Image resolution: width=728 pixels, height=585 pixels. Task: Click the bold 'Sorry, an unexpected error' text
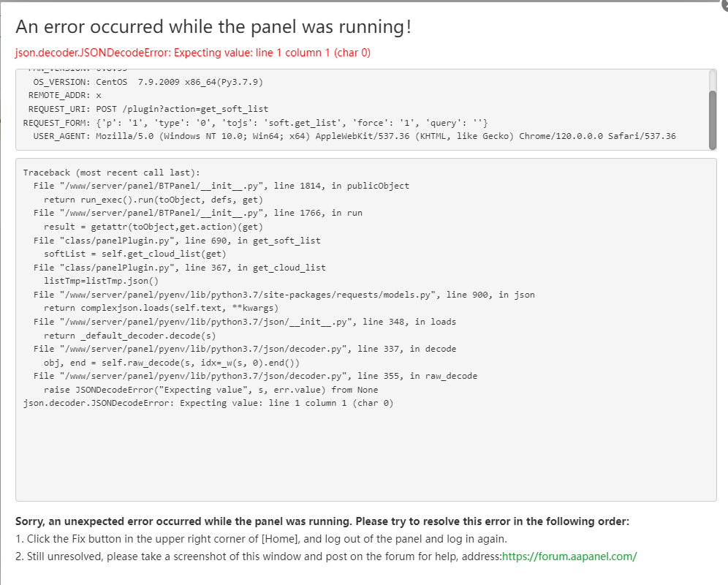(322, 521)
